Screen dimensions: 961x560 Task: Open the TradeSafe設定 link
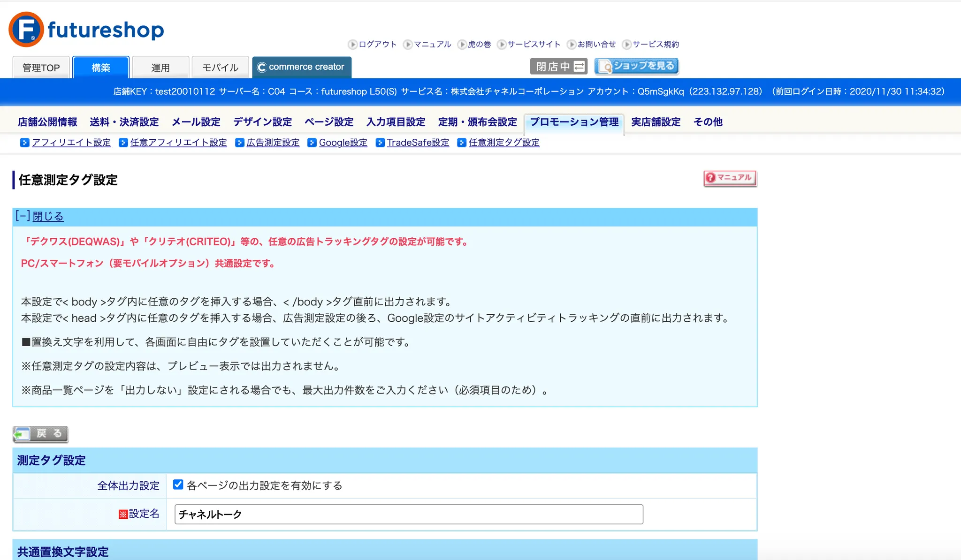coord(418,143)
